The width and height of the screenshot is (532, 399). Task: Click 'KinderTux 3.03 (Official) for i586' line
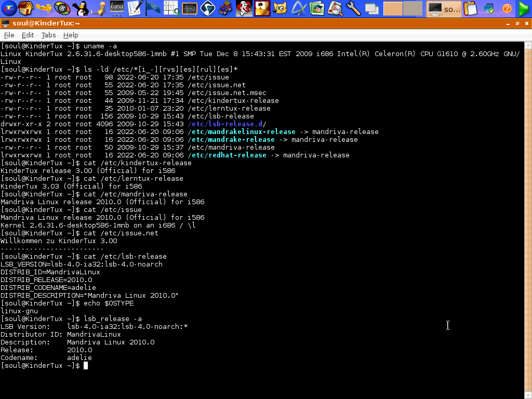pos(71,187)
